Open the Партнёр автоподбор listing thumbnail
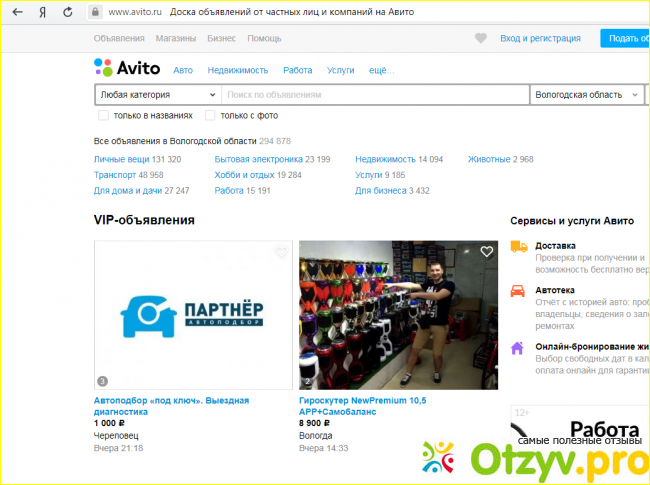The image size is (650, 485). [x=193, y=315]
